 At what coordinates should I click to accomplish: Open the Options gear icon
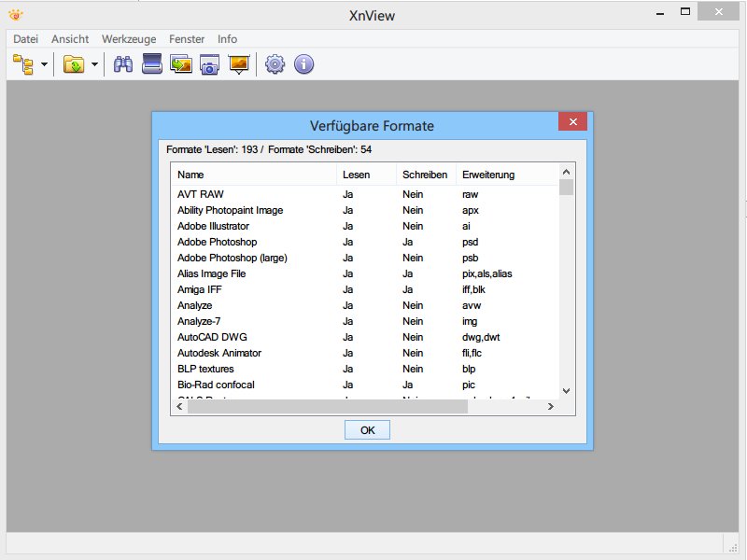pyautogui.click(x=275, y=64)
